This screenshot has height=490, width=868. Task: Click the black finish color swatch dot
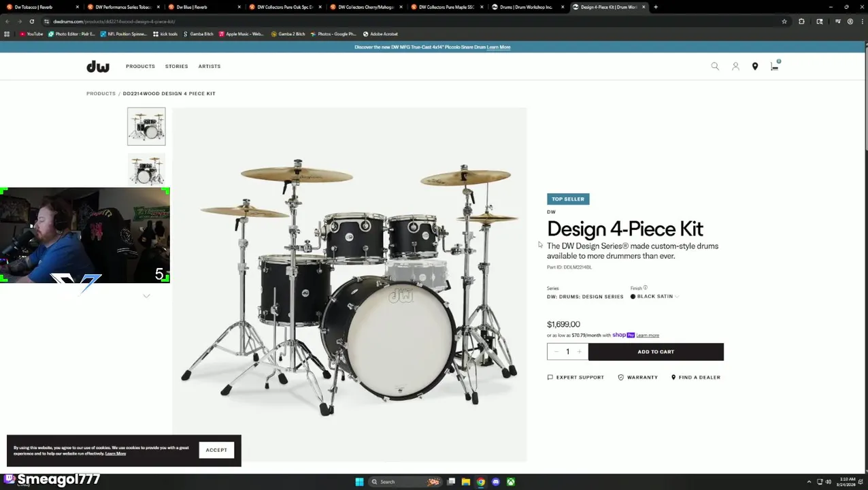pos(633,297)
